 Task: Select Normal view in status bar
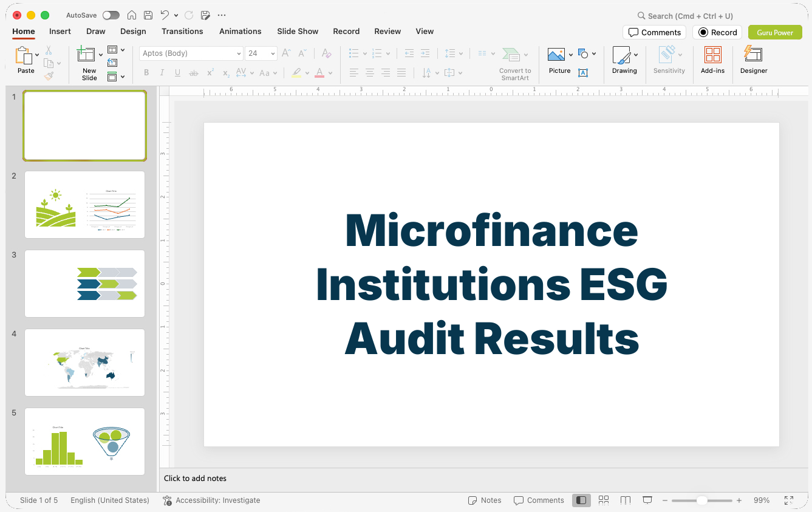[581, 500]
